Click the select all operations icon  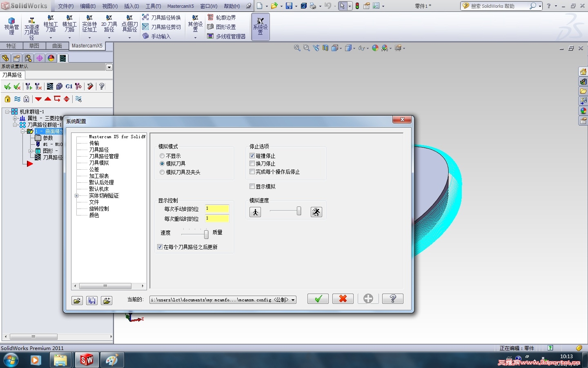pos(7,86)
